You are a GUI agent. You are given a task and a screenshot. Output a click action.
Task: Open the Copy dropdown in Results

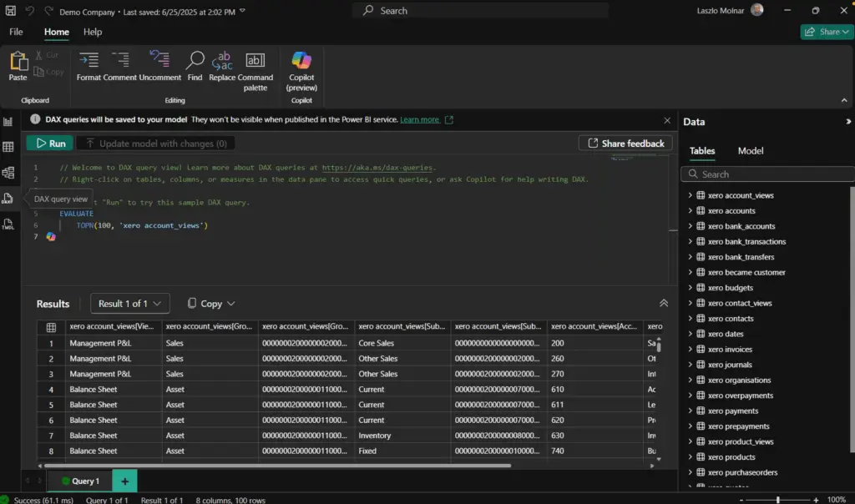211,304
